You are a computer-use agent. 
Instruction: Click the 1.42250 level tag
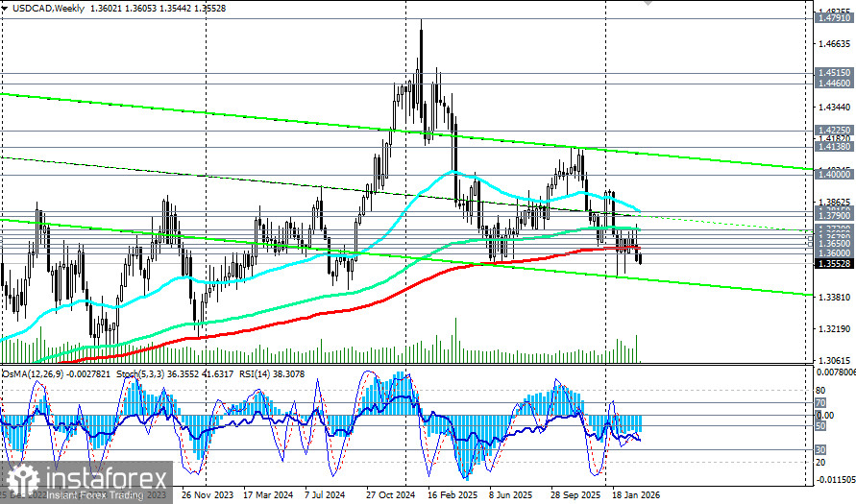[834, 130]
